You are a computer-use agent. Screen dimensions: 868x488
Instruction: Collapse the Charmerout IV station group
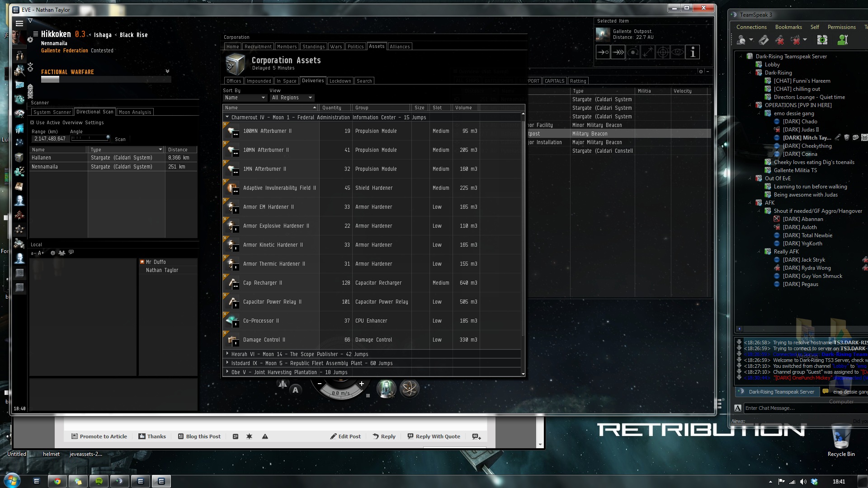click(x=227, y=117)
